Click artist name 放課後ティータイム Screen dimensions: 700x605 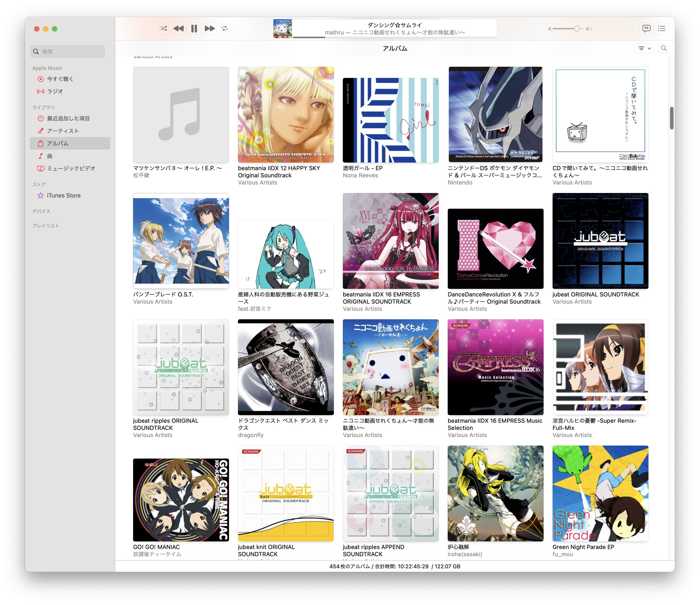tap(157, 554)
